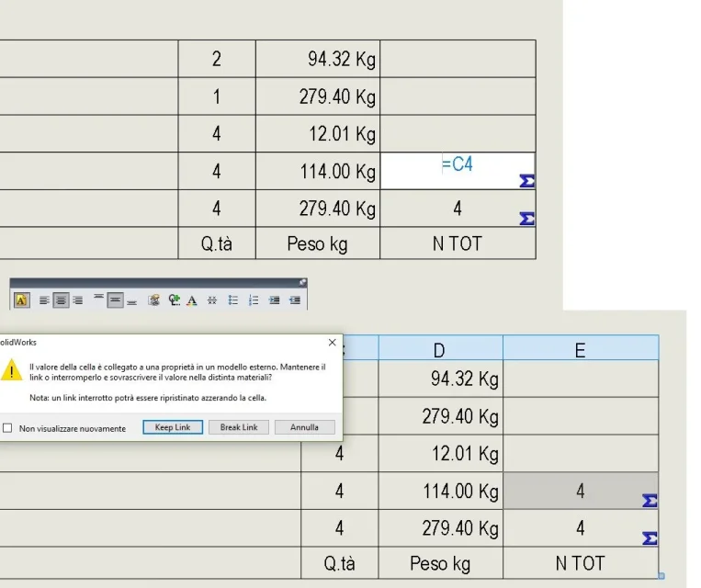Pin the floating formatting toolbar

point(302,282)
